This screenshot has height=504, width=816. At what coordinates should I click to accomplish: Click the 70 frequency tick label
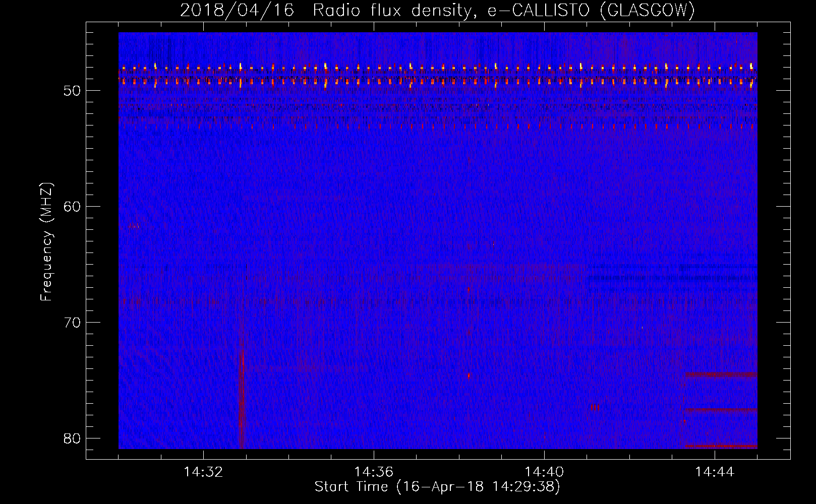[x=72, y=323]
